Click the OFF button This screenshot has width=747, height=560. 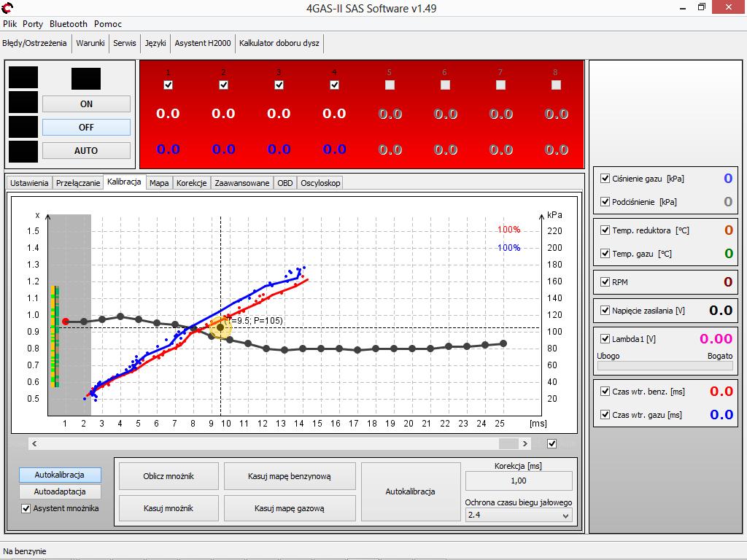click(86, 127)
